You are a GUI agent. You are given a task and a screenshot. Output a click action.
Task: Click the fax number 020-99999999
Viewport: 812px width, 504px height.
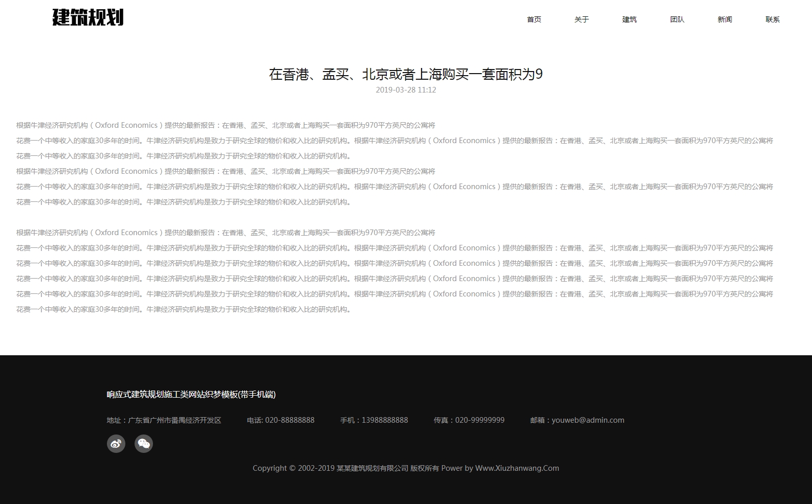point(479,420)
